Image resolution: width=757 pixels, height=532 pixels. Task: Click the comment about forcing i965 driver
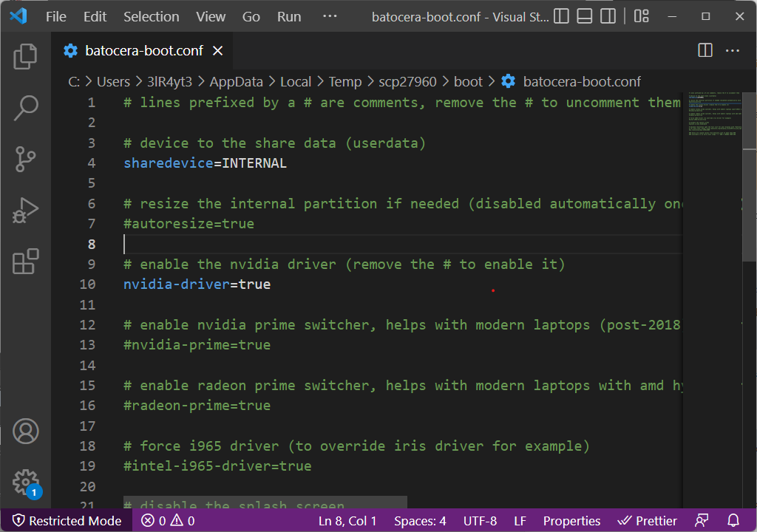[x=356, y=446]
